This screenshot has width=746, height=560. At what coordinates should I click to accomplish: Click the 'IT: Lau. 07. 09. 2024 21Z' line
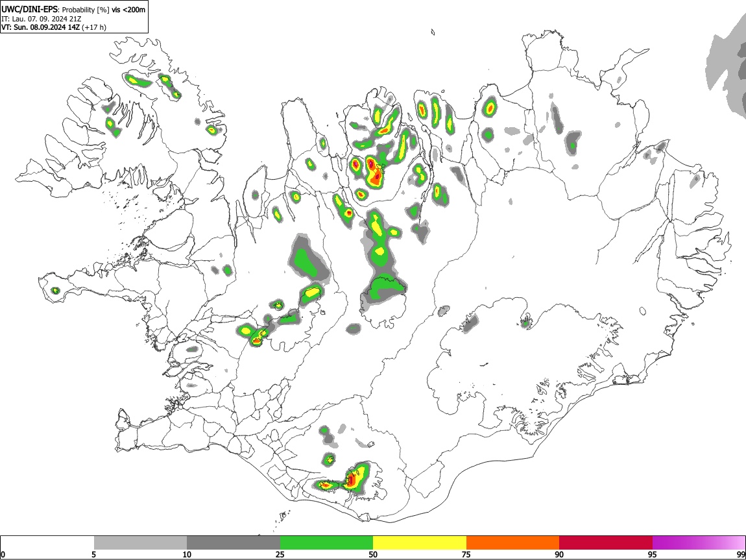42,19
